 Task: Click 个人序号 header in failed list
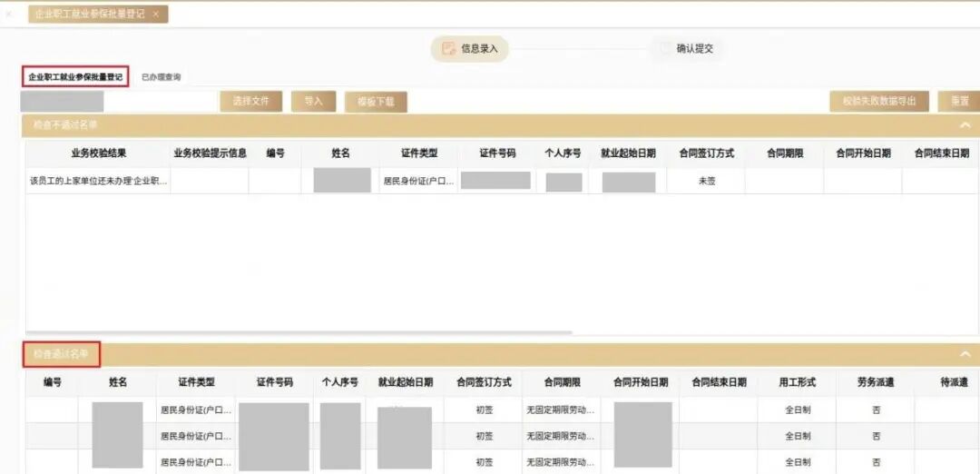pos(563,153)
